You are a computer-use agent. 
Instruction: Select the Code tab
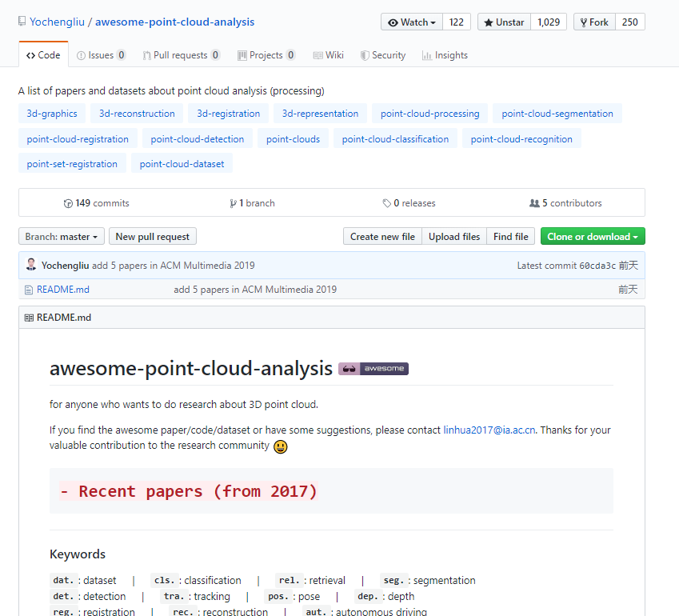[x=43, y=55]
